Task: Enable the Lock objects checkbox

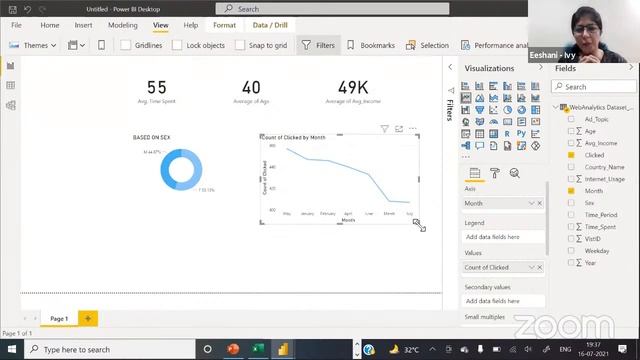Action: [177, 45]
